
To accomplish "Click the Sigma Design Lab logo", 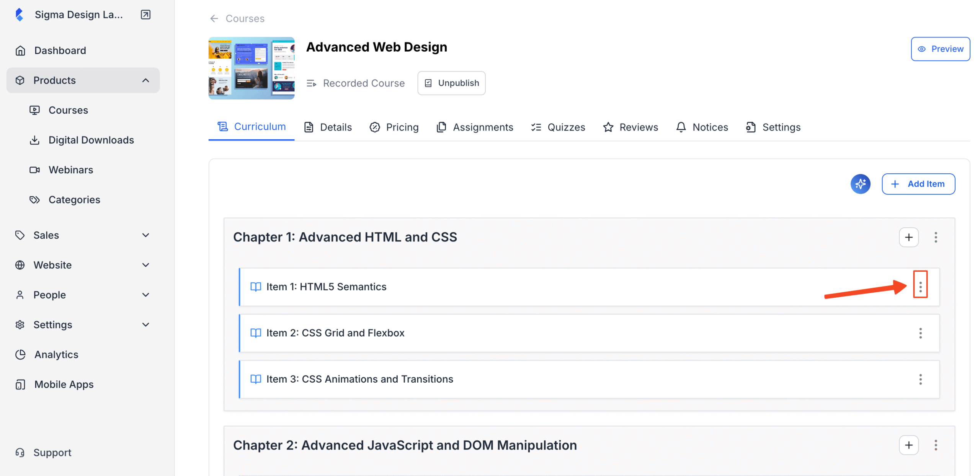I will pyautogui.click(x=19, y=15).
